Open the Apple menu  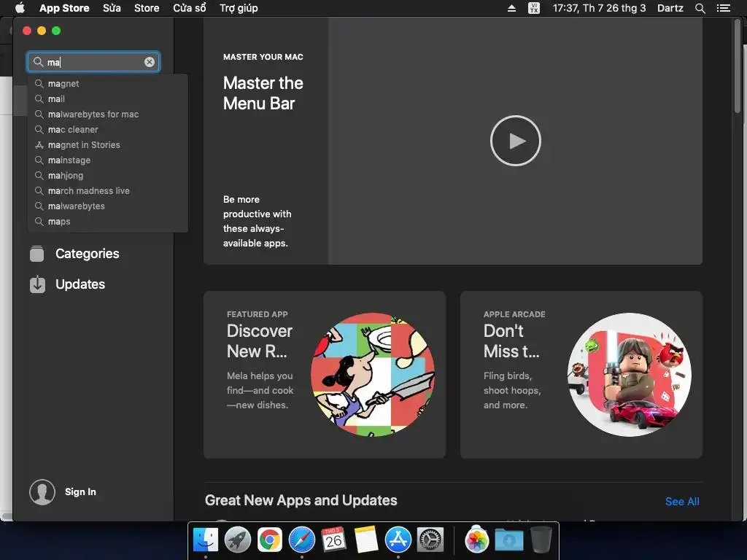tap(20, 8)
